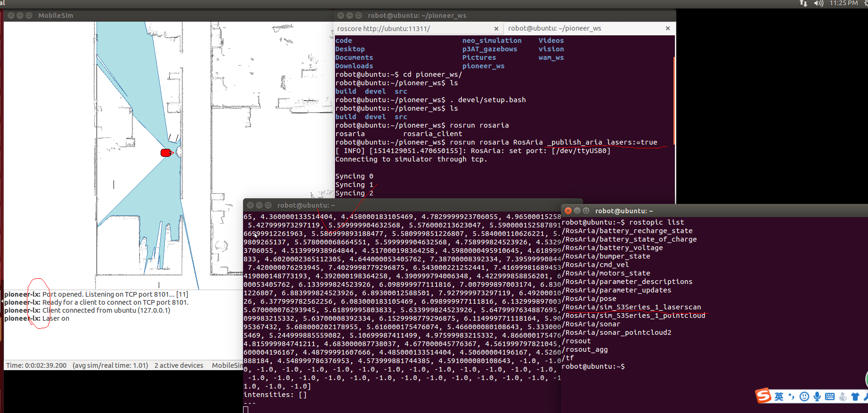Click the MobileSim window title bar
The width and height of the screenshot is (868, 413).
pyautogui.click(x=169, y=16)
